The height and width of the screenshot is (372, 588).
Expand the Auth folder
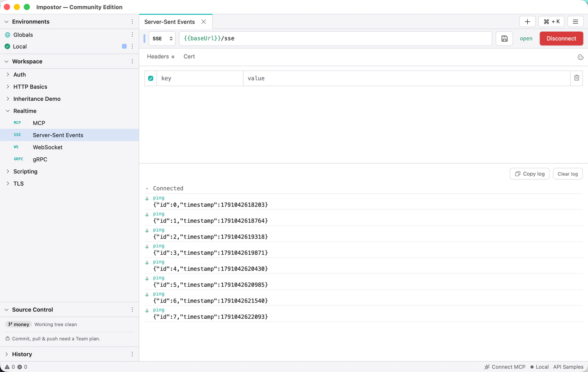[8, 75]
